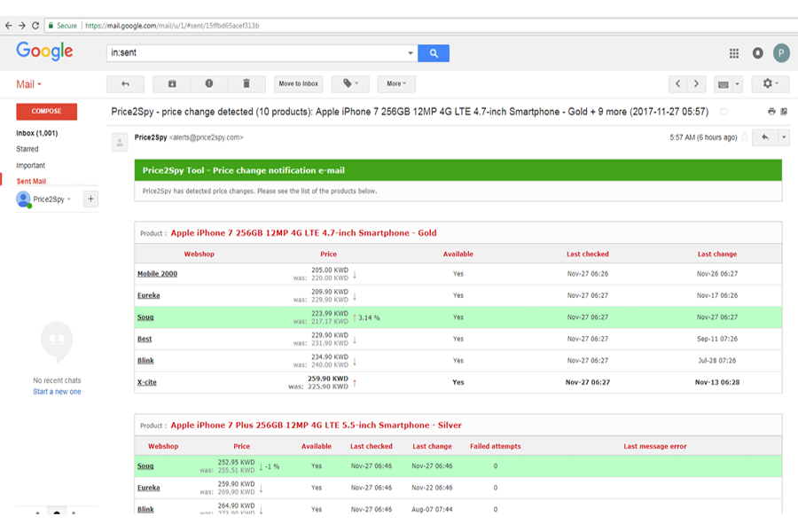
Task: Open more reply options dropdown
Action: [x=784, y=137]
